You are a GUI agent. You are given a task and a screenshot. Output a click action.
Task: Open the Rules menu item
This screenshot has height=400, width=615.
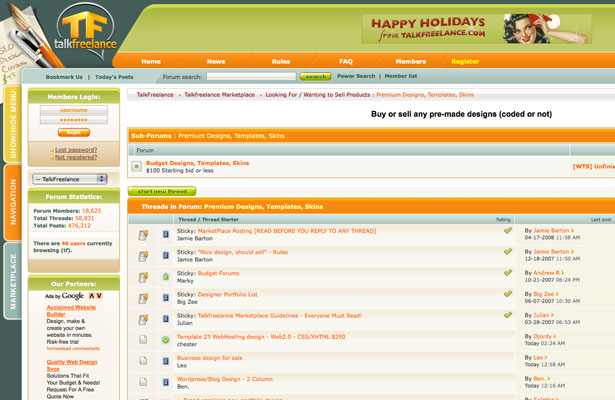tap(281, 62)
